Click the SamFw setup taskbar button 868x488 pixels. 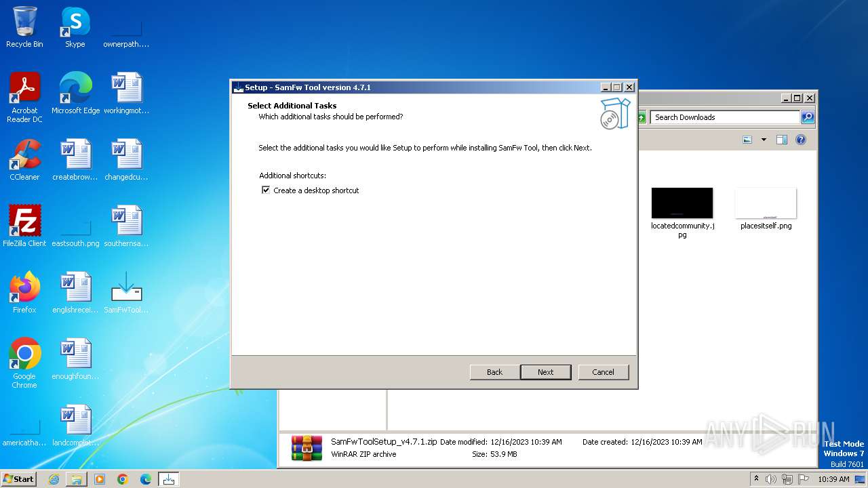click(x=169, y=479)
